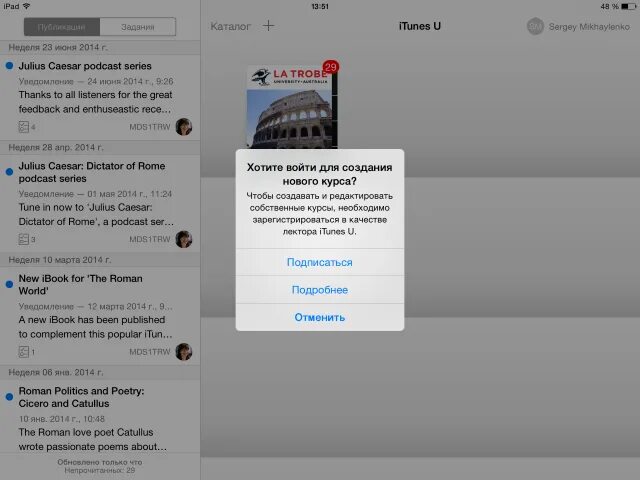Tap 'Thanks to all listeners' preview text
Viewport: 640px width, 480px height.
(x=96, y=102)
